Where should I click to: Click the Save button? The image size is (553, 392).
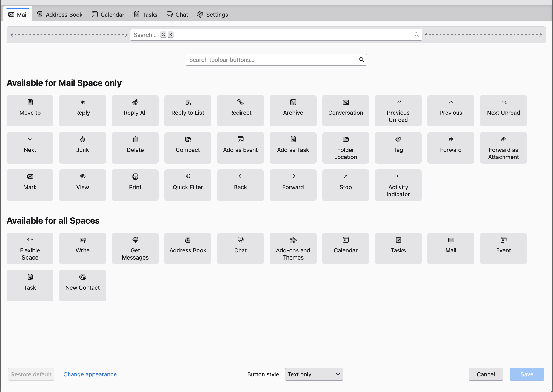[x=527, y=374]
